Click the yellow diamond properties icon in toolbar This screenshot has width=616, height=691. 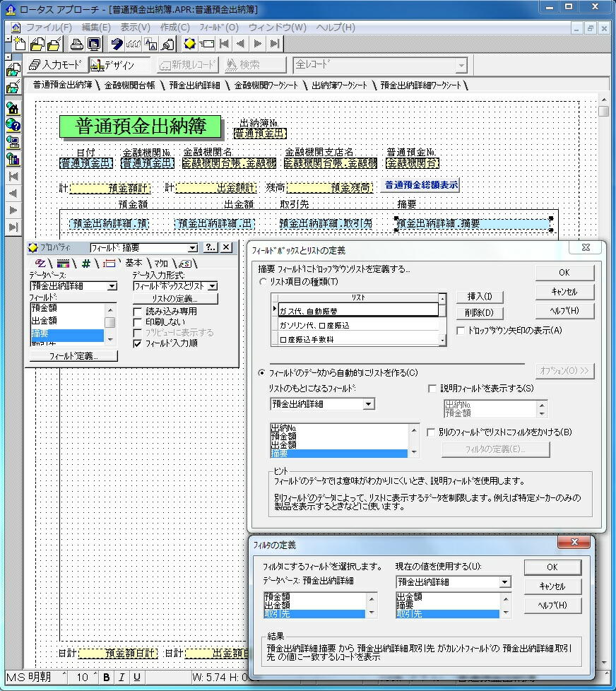(190, 43)
